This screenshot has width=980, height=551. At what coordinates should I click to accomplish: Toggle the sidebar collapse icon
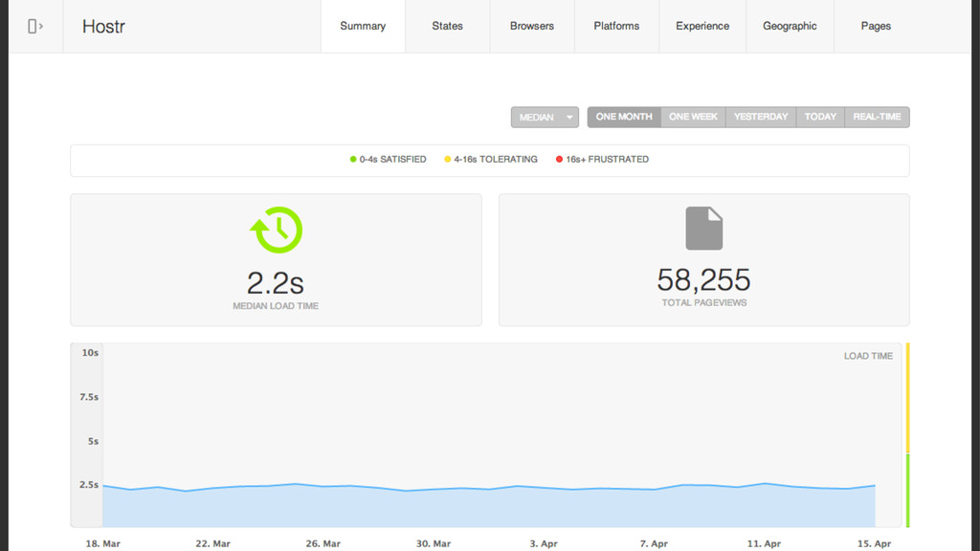[35, 26]
